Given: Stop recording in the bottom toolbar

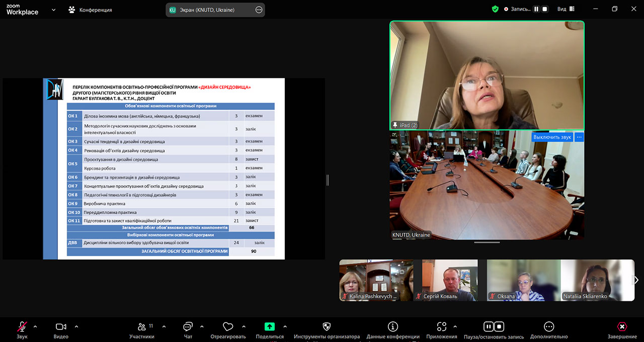Looking at the screenshot, I should point(499,327).
